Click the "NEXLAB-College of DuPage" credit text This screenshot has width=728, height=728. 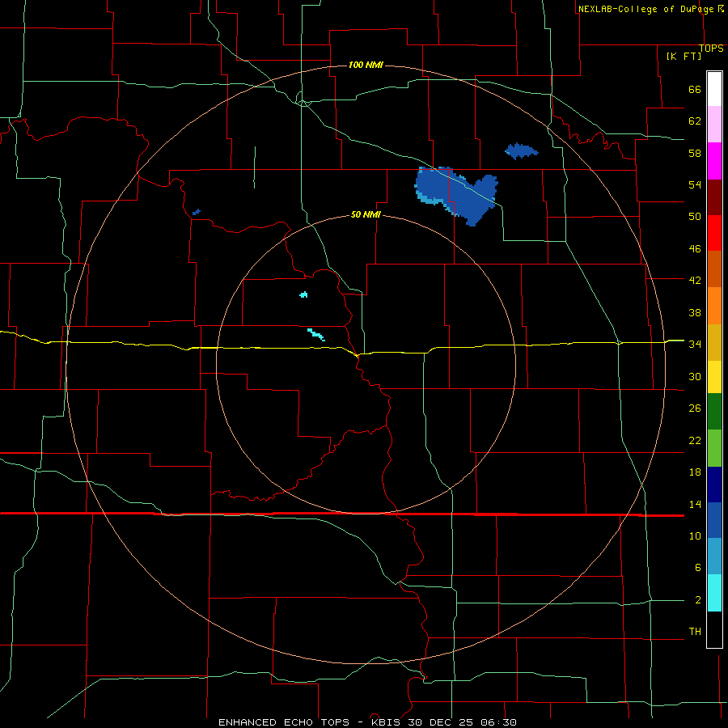[645, 9]
